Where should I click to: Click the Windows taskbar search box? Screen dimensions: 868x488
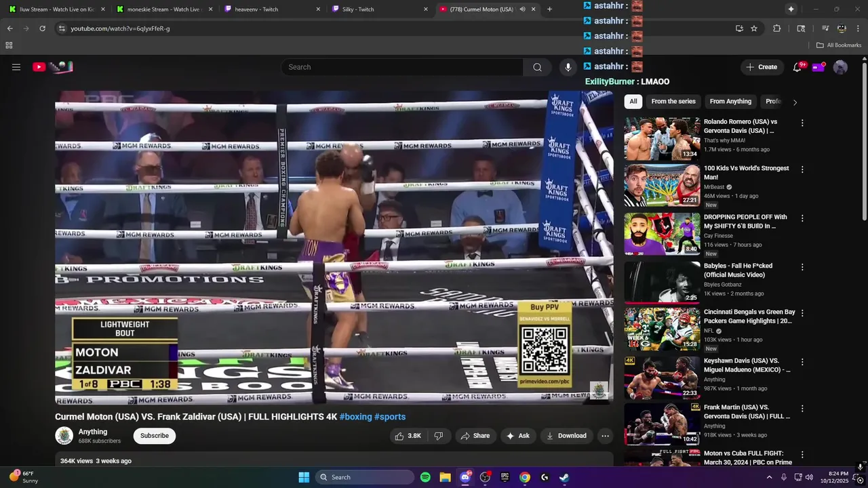tap(366, 477)
